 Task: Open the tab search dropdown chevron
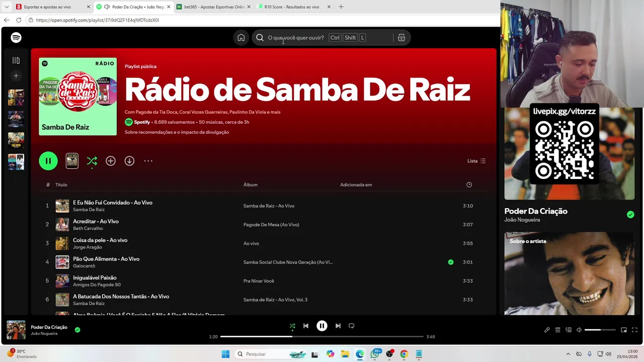pyautogui.click(x=6, y=7)
